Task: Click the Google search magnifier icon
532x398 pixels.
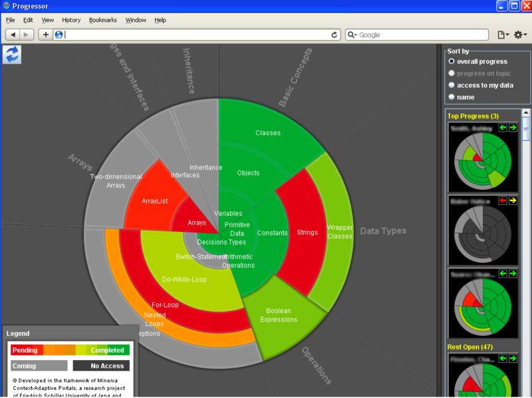Action: [352, 35]
